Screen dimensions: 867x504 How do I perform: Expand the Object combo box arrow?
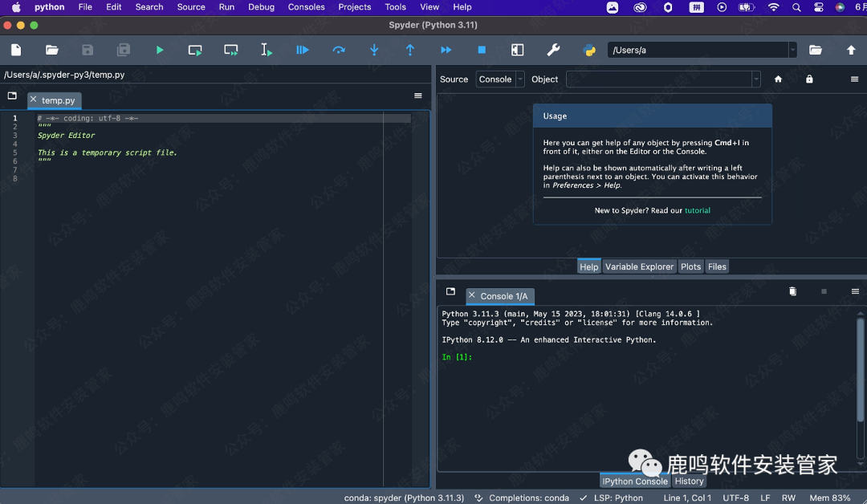(755, 79)
